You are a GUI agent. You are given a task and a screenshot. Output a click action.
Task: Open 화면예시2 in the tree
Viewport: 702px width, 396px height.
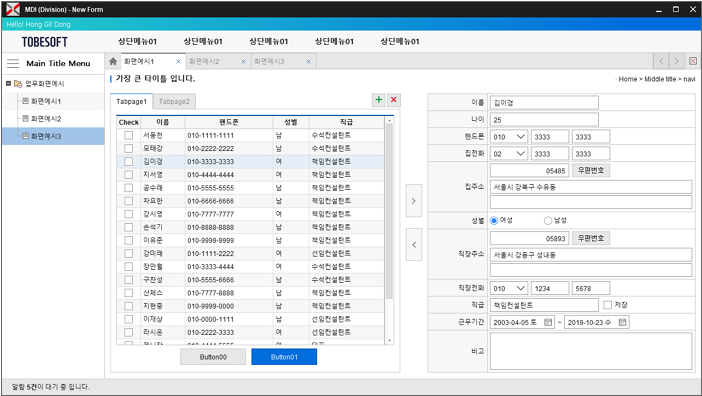click(x=46, y=119)
